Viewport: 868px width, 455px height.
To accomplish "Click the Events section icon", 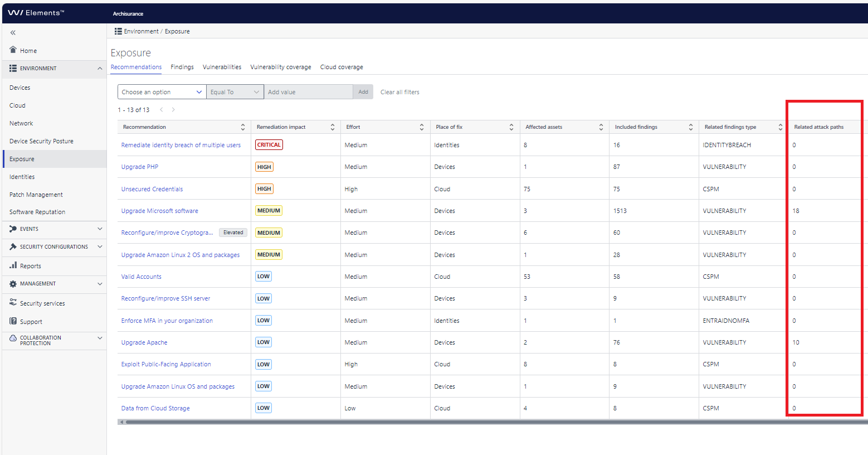I will (13, 229).
